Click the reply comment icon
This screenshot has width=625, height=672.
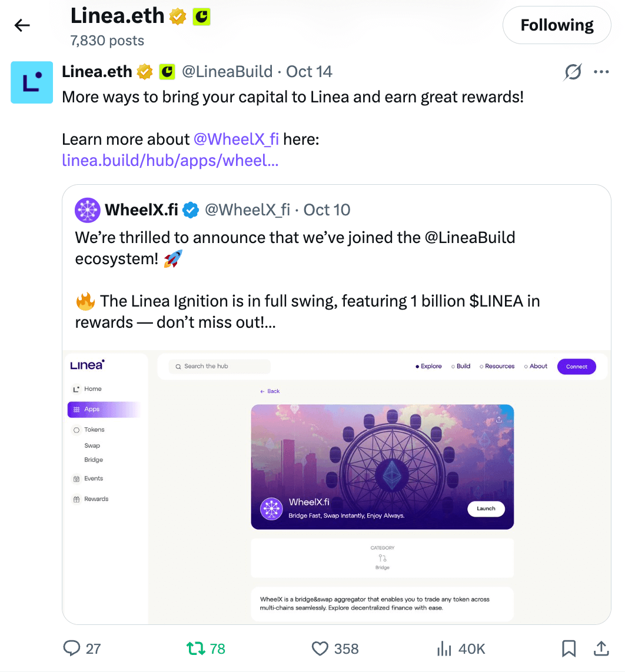click(71, 648)
